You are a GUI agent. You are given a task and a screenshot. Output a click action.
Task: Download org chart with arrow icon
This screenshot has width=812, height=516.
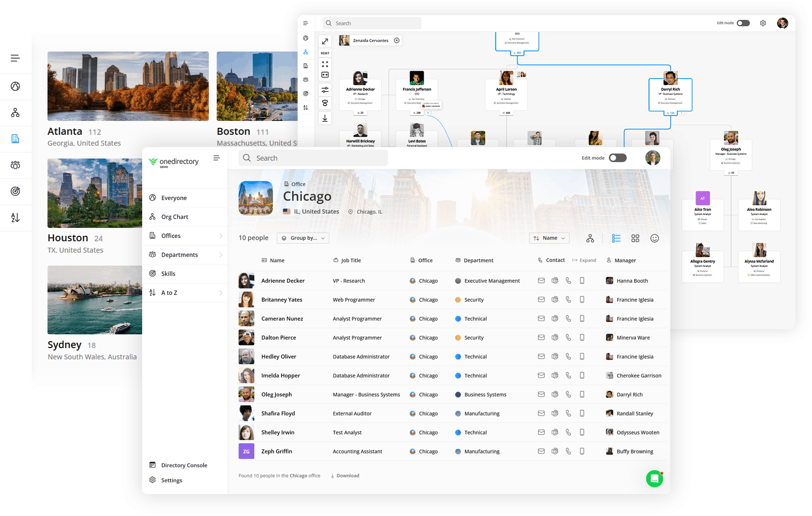(x=325, y=118)
